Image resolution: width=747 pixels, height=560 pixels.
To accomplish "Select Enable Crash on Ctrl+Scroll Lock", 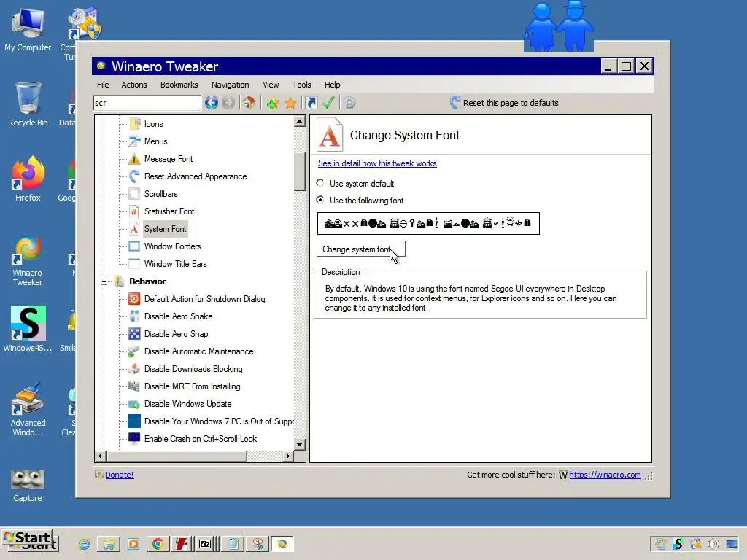I will tap(201, 439).
